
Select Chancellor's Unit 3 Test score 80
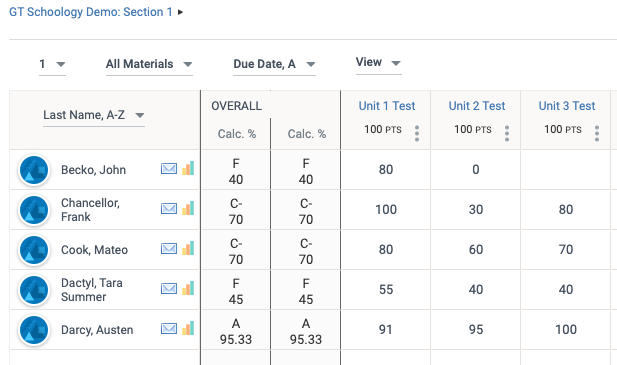coord(565,210)
